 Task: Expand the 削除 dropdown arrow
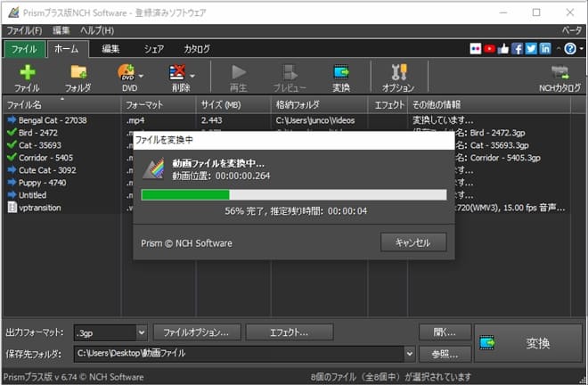pyautogui.click(x=192, y=76)
